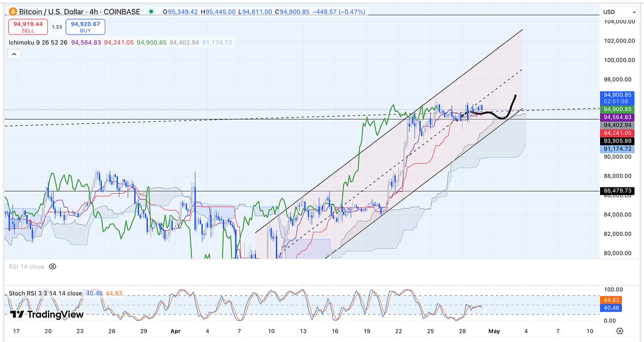This screenshot has width=644, height=342.
Task: Click the green market status dot
Action: coord(152,12)
